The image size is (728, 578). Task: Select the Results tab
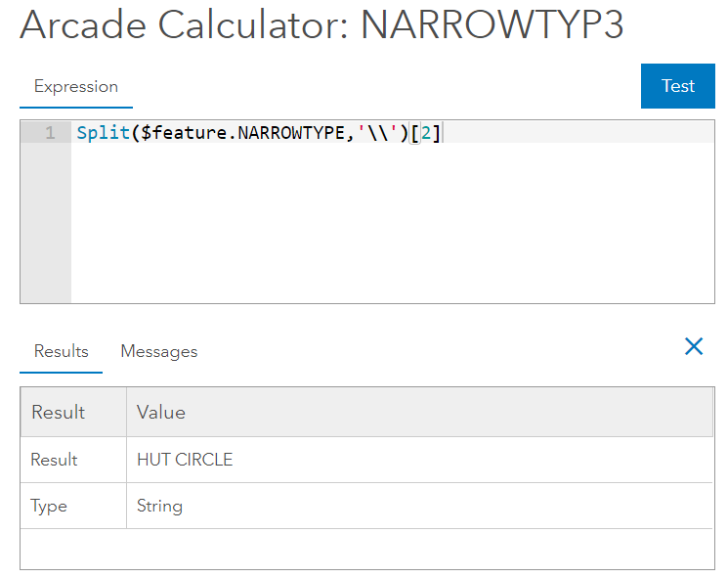[61, 351]
